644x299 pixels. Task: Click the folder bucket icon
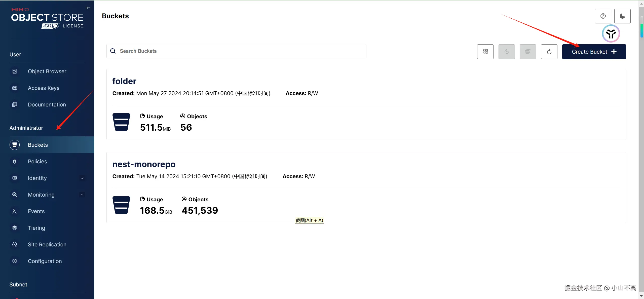pos(121,122)
